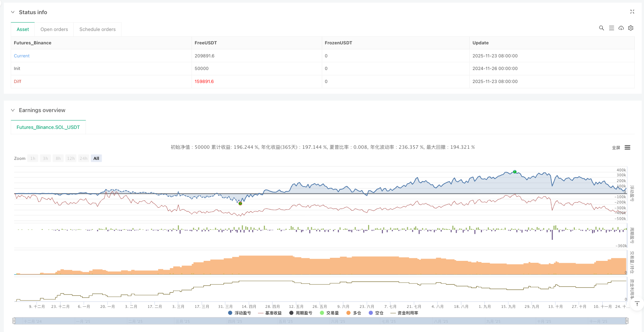The height and width of the screenshot is (332, 644).
Task: Click the left handle of chart navigator
Action: (x=14, y=321)
